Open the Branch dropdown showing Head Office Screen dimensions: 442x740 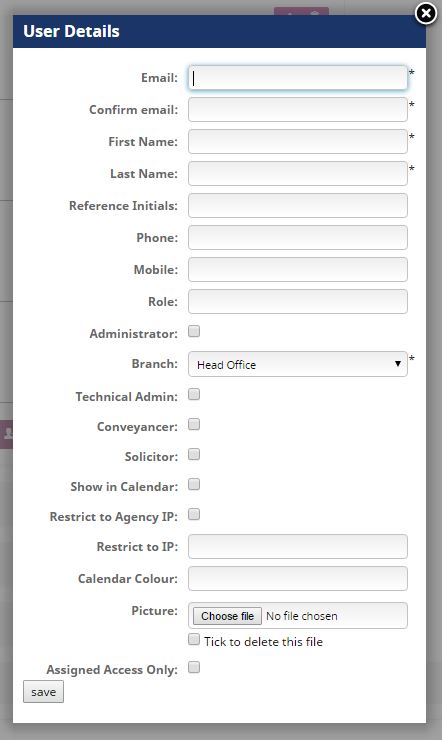298,364
